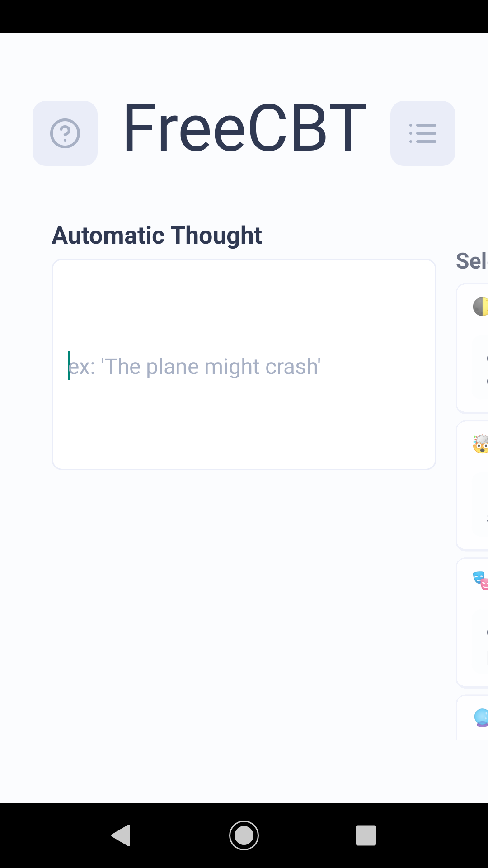
Task: Open help via the question mark icon
Action: pos(65,133)
